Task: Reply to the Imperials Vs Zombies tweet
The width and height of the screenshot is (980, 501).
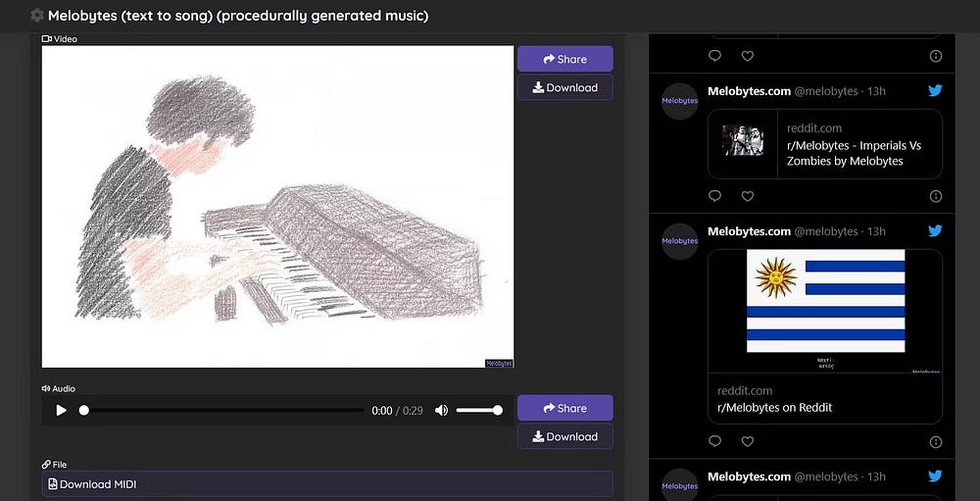Action: tap(715, 196)
